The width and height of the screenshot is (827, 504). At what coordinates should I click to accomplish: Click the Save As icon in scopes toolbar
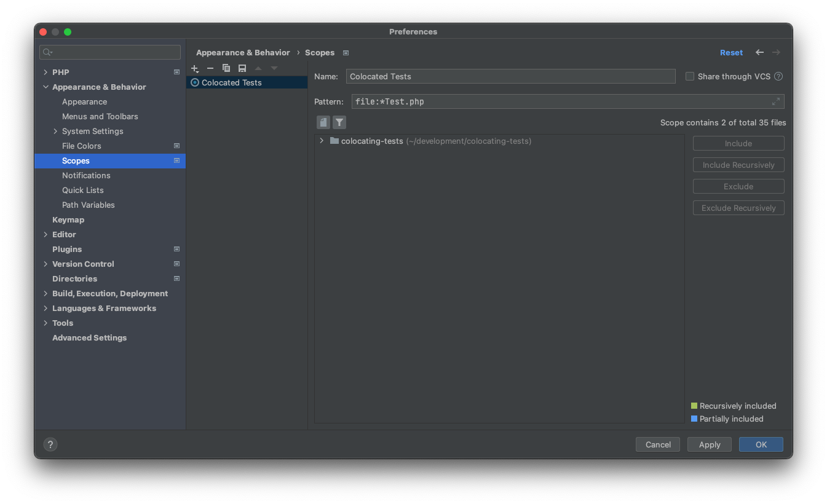point(242,68)
